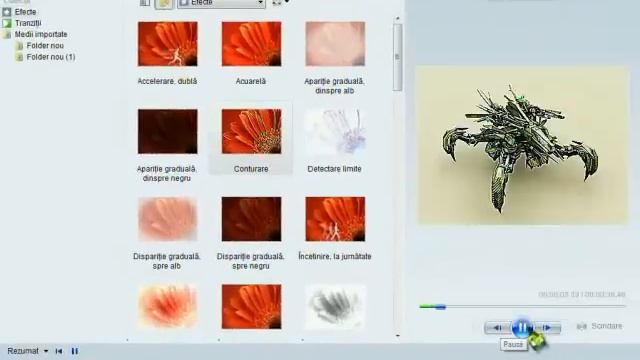Open the Medii importate collection
This screenshot has height=360, width=640.
41,34
